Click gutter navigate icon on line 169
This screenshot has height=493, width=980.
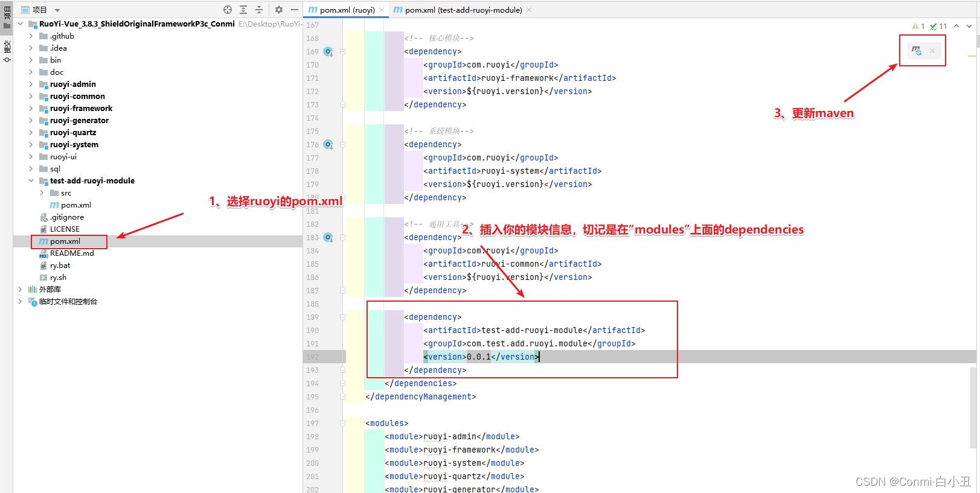pyautogui.click(x=328, y=52)
